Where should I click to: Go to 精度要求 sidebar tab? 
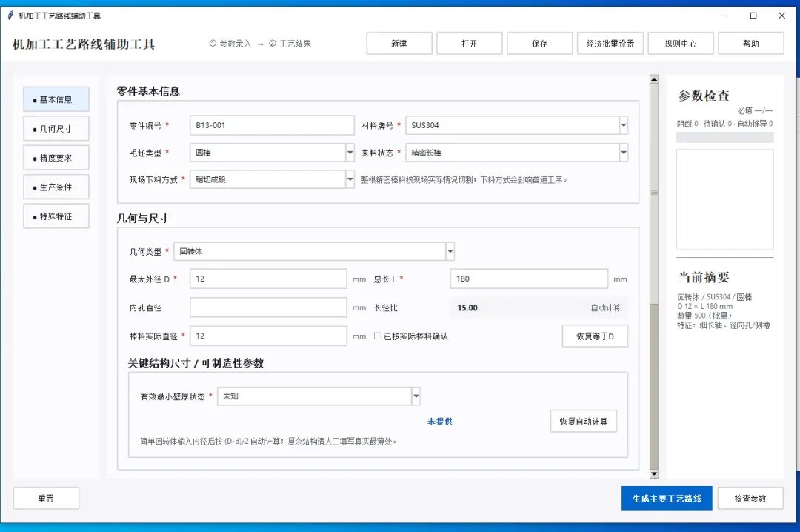point(56,158)
